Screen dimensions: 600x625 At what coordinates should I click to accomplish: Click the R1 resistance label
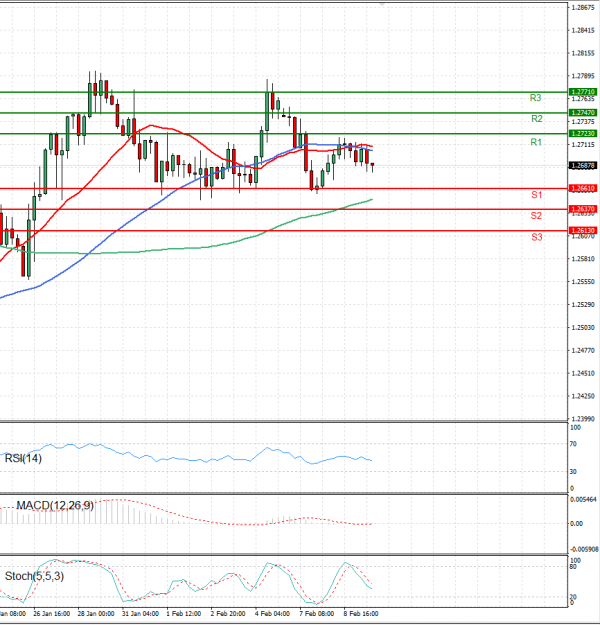coord(536,142)
